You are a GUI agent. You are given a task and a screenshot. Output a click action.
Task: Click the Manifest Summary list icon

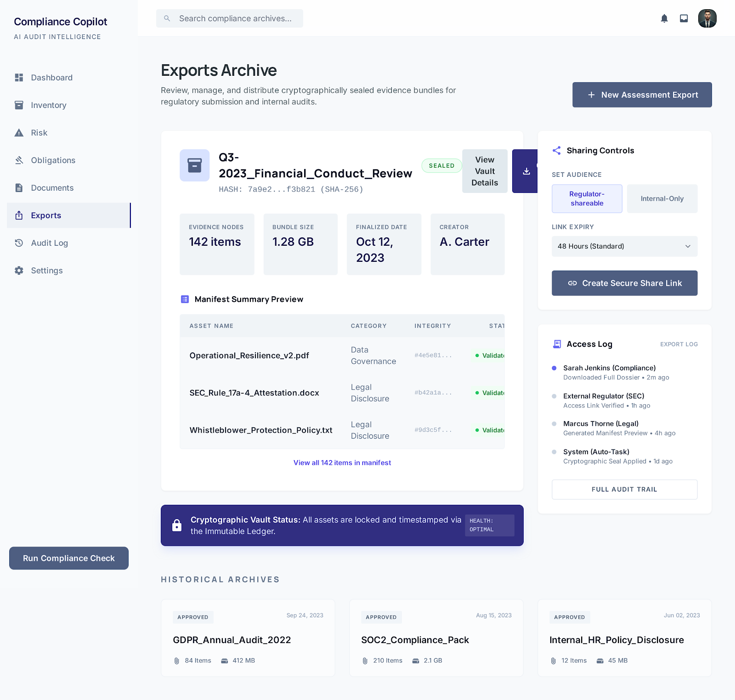click(x=185, y=299)
